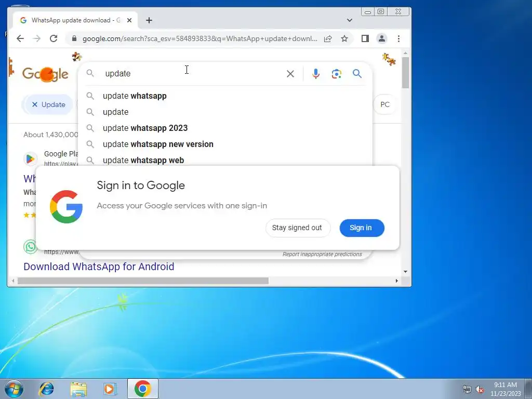Select the WhatsApp update download tab
The height and width of the screenshot is (399, 532).
coord(75,20)
